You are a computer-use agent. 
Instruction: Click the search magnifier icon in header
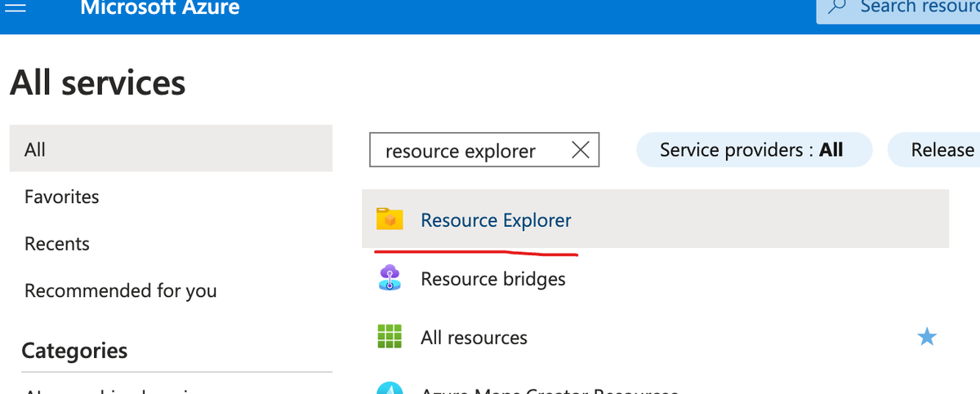pos(836,7)
